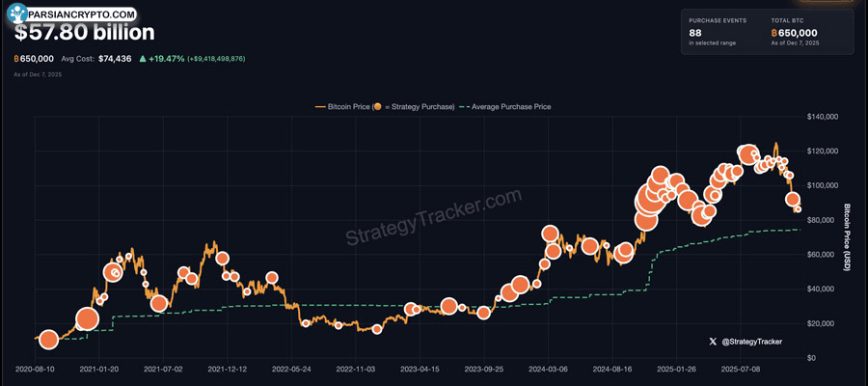Click the 2025-07-08 date axis label
868x386 pixels.
pos(741,369)
